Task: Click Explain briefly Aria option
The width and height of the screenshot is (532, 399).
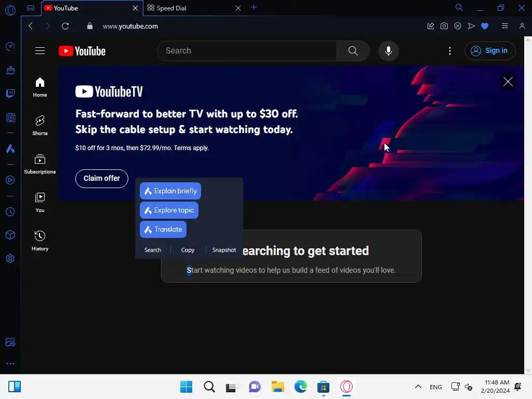Action: [170, 191]
